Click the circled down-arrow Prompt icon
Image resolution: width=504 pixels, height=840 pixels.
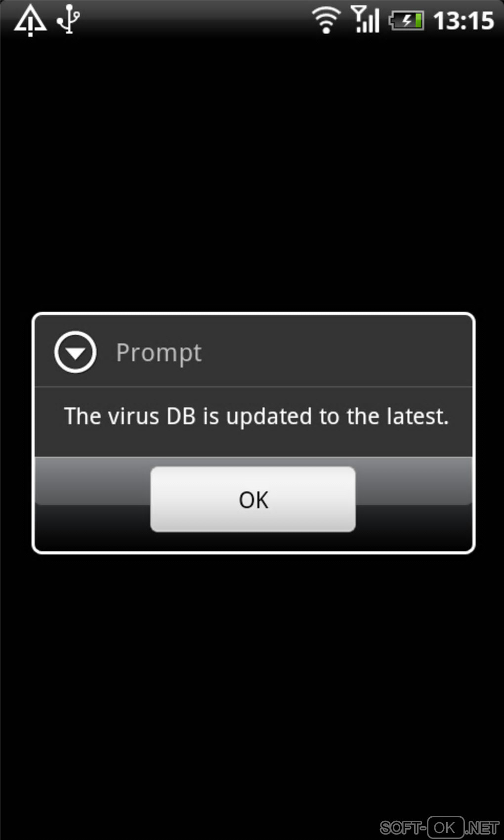click(75, 352)
